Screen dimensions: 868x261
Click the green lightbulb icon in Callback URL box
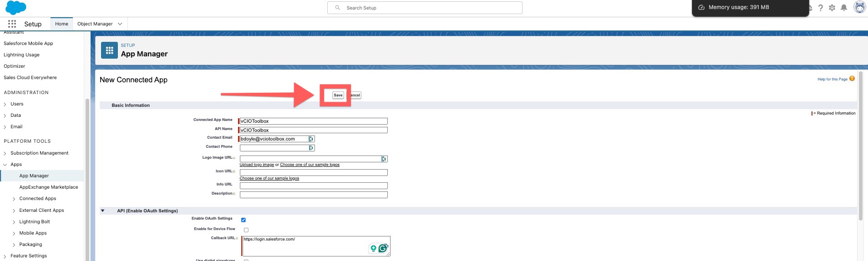373,248
